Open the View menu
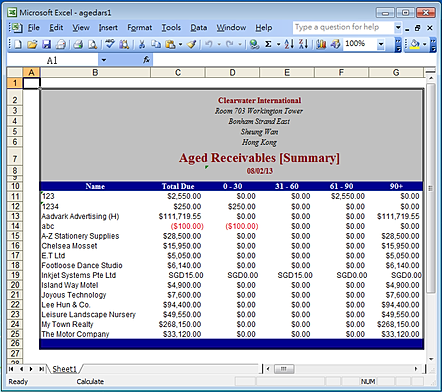 pos(81,27)
